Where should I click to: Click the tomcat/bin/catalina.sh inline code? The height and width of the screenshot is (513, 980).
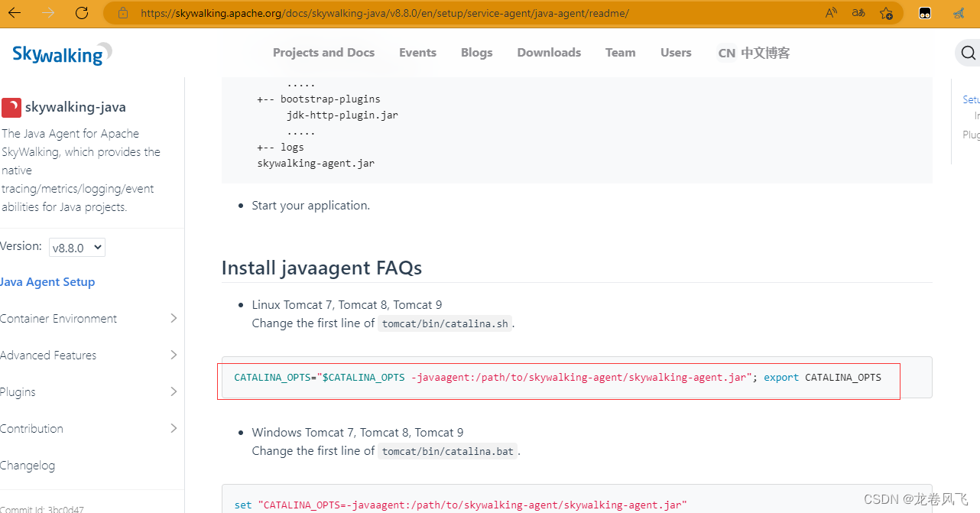[445, 324]
